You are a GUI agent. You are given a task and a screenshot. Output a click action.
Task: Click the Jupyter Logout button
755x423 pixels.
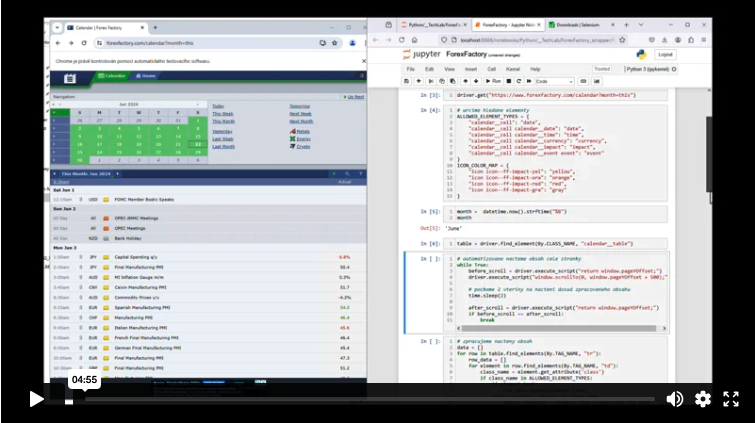tap(666, 54)
